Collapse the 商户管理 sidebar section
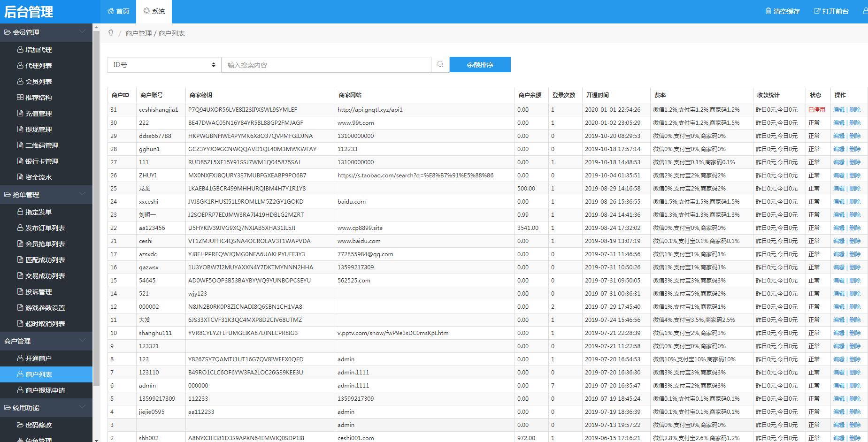 tap(46, 341)
